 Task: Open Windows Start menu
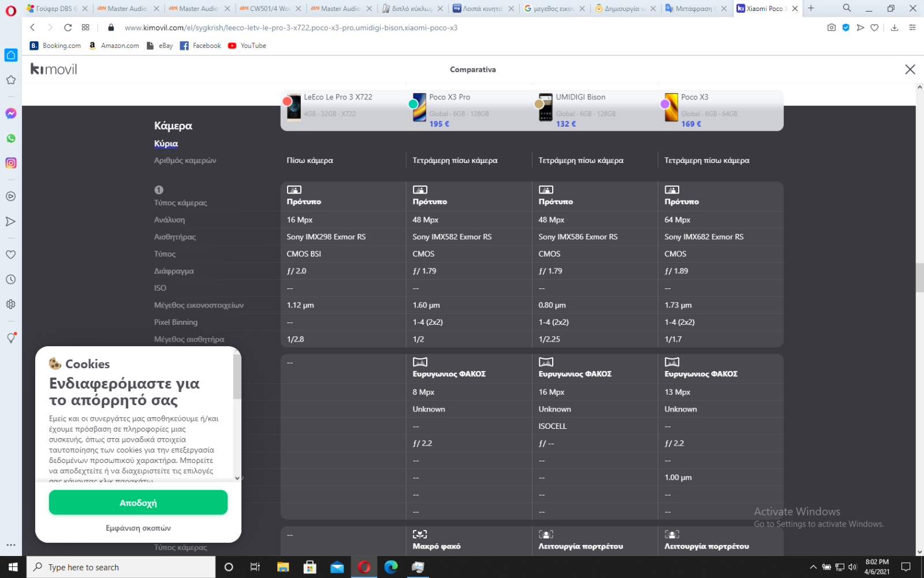click(x=13, y=567)
